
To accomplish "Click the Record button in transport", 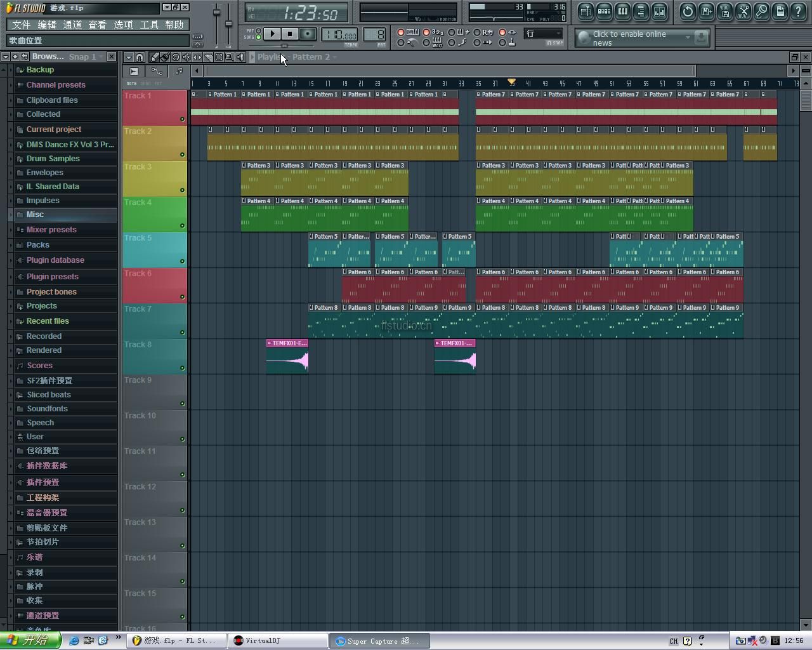I will pos(308,34).
